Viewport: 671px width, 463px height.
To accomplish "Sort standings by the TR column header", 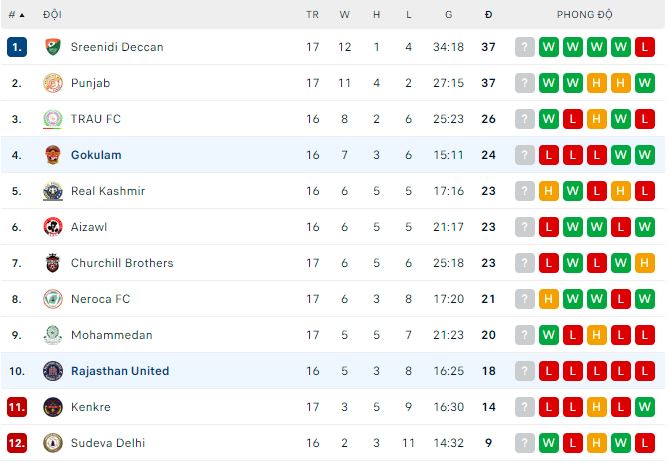I will point(313,15).
